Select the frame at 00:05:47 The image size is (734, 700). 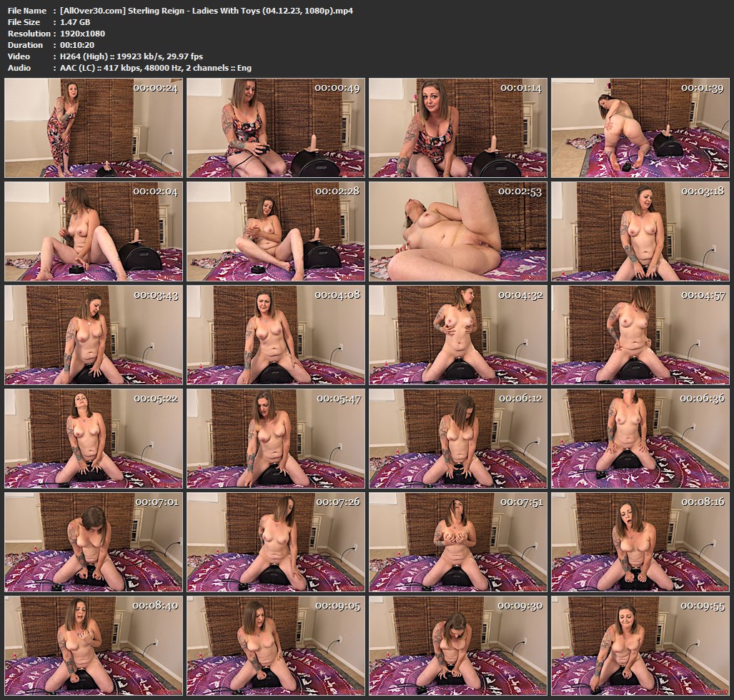click(276, 439)
